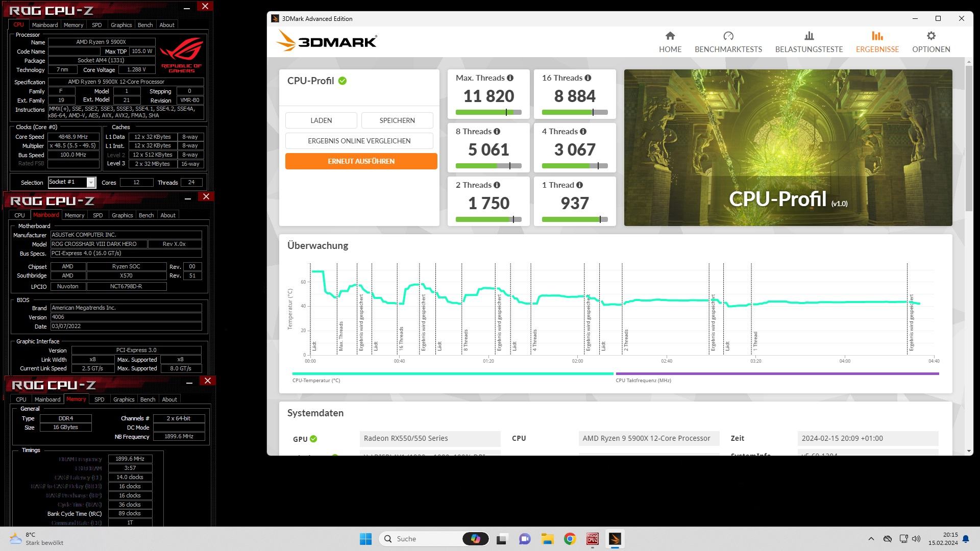Open Graphics tab in middle CPU-Z window

coord(122,215)
